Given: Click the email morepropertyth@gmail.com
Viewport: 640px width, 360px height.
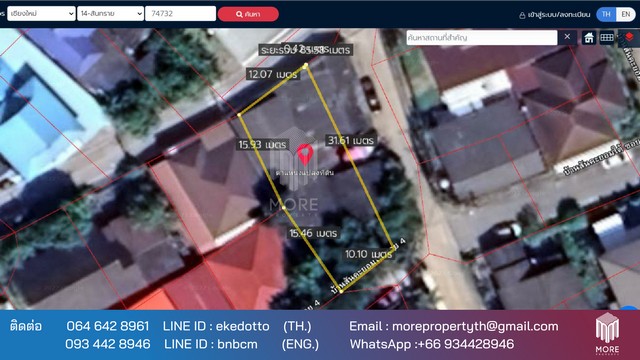Looking at the screenshot, I should click(x=475, y=326).
